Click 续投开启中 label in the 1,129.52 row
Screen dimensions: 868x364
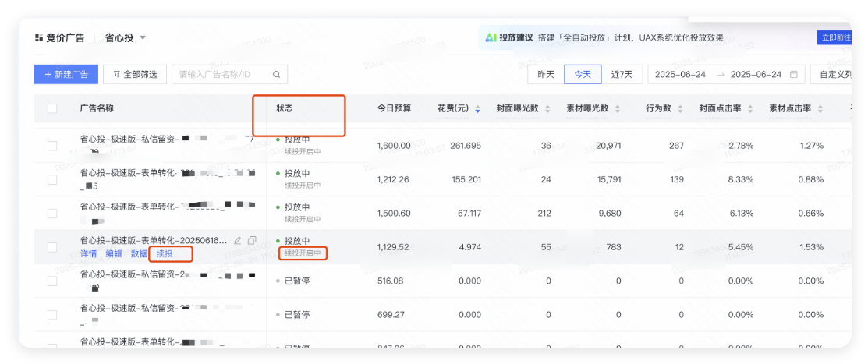[303, 253]
